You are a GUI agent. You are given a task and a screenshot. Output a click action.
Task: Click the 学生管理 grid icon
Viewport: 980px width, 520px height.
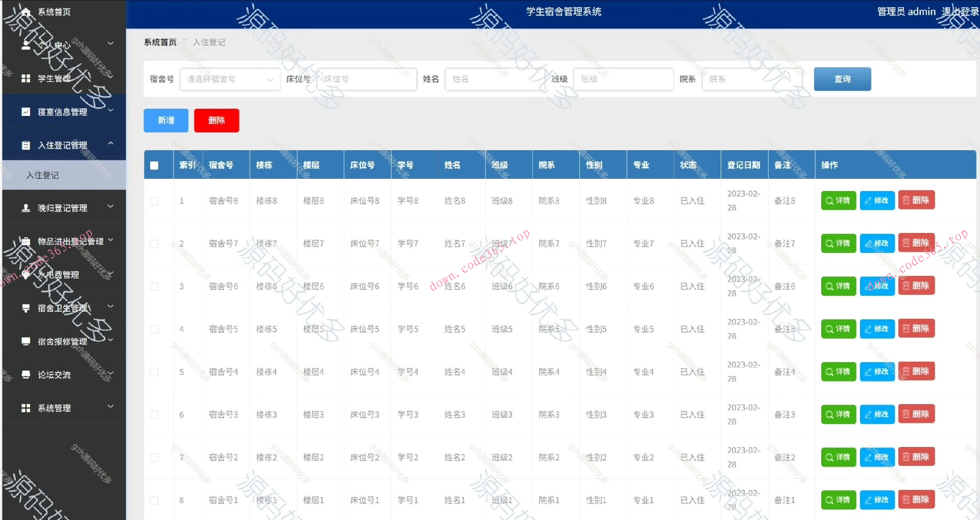click(27, 78)
